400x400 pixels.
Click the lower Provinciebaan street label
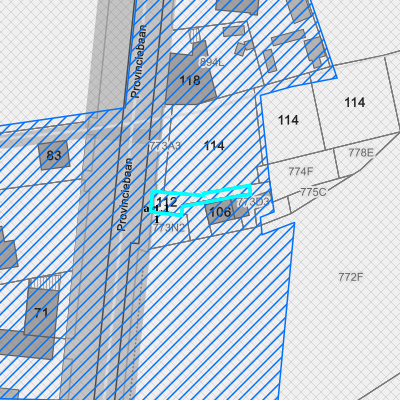point(125,194)
